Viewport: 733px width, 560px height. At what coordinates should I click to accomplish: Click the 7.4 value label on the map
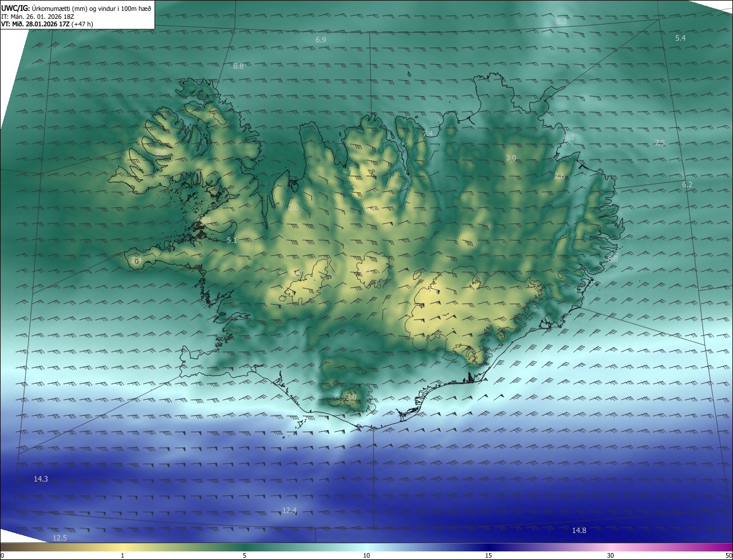[x=428, y=133]
